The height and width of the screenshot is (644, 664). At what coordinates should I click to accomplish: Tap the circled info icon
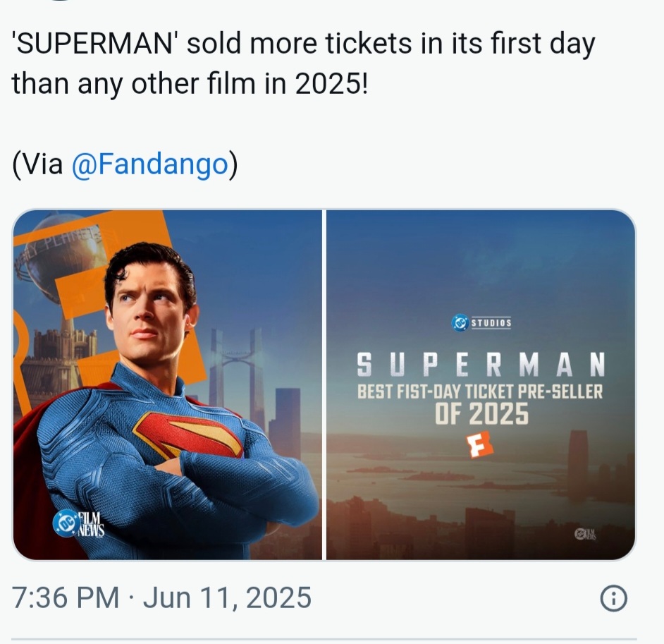click(x=614, y=598)
